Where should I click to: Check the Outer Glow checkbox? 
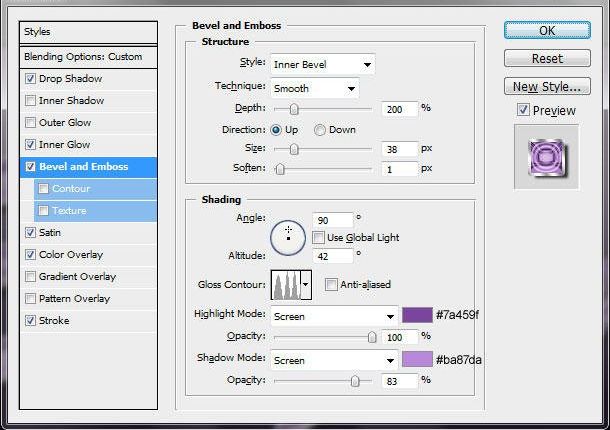(30, 123)
